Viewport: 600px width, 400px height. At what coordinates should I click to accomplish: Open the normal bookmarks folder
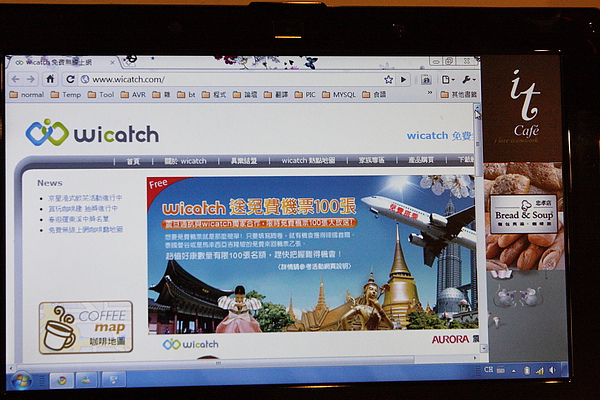27,94
